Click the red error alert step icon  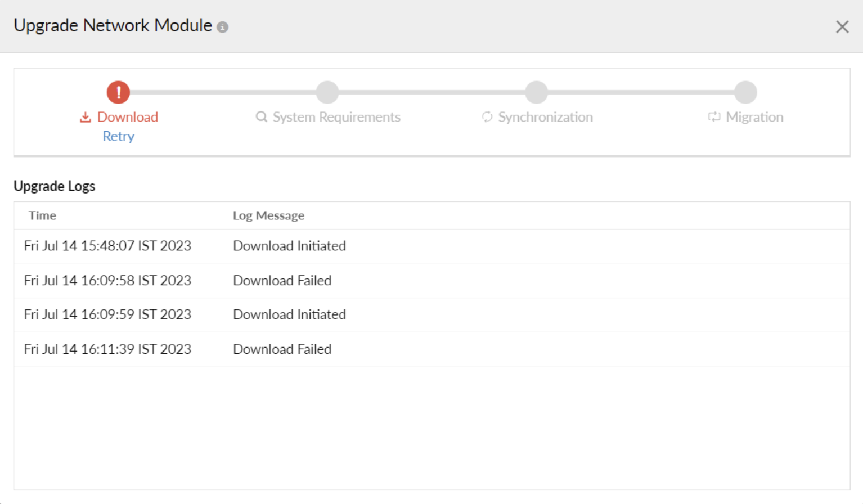point(118,92)
